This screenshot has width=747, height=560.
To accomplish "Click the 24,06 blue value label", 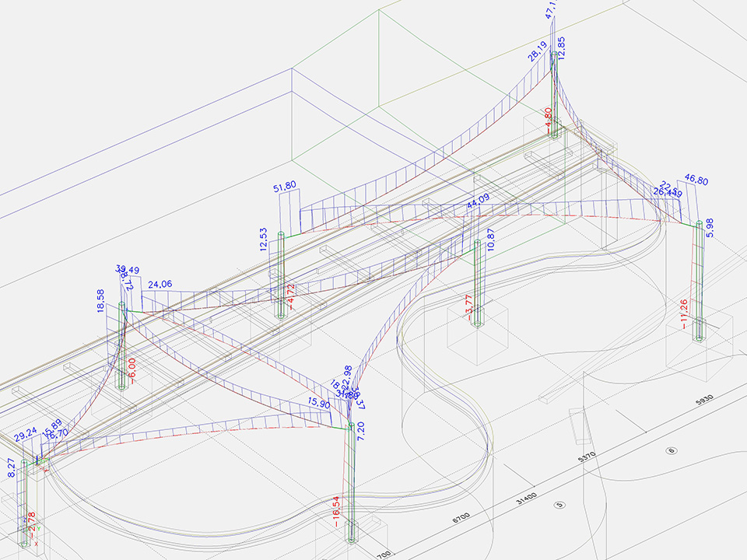I will [x=160, y=285].
